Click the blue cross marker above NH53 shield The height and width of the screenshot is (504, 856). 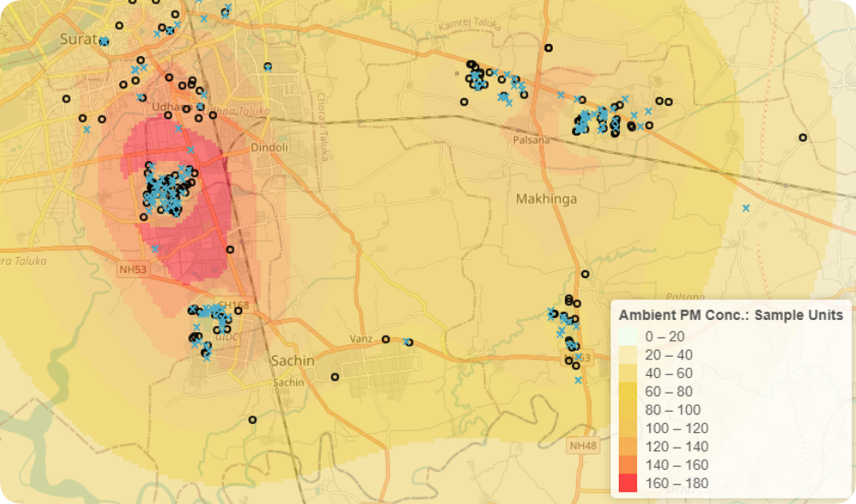155,249
